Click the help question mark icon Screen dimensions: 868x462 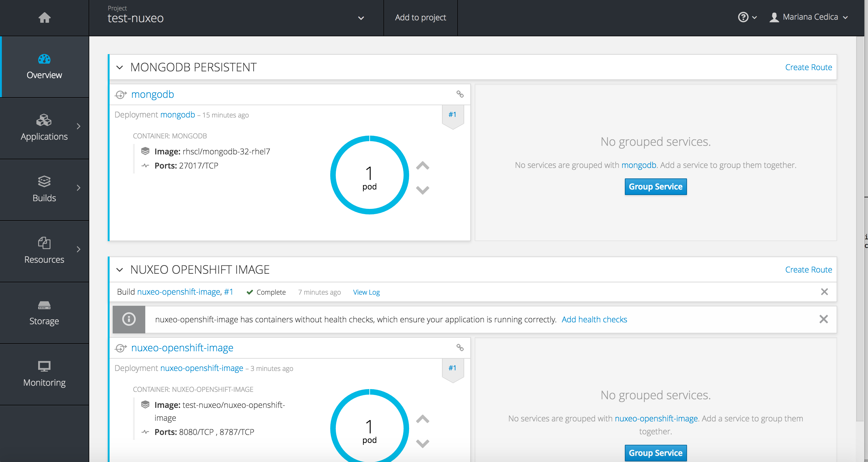click(743, 17)
